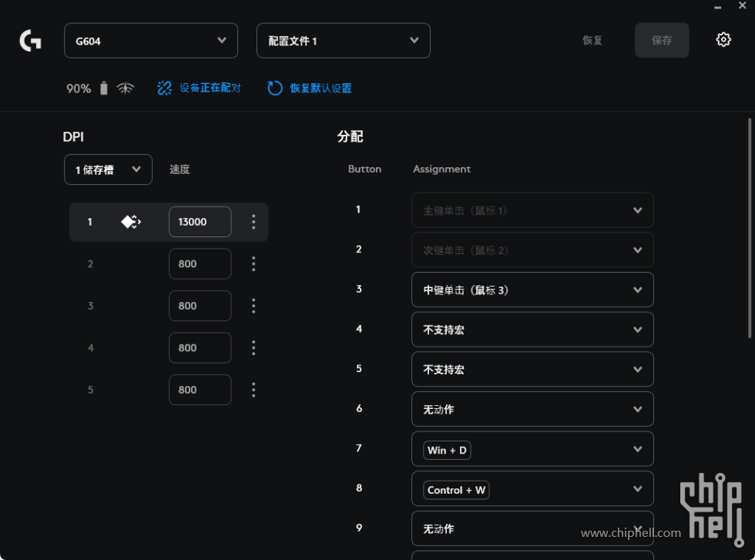
Task: Expand button 1 主键单击 assignment dropdown
Action: coord(532,210)
